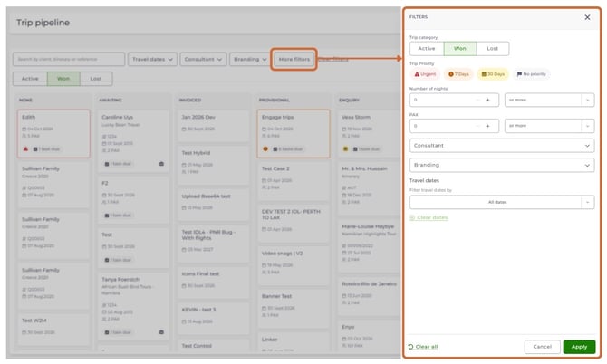Expand the Branding dropdown in the Filters panel
Viewport: 607px width, 364px height.
tap(502, 165)
